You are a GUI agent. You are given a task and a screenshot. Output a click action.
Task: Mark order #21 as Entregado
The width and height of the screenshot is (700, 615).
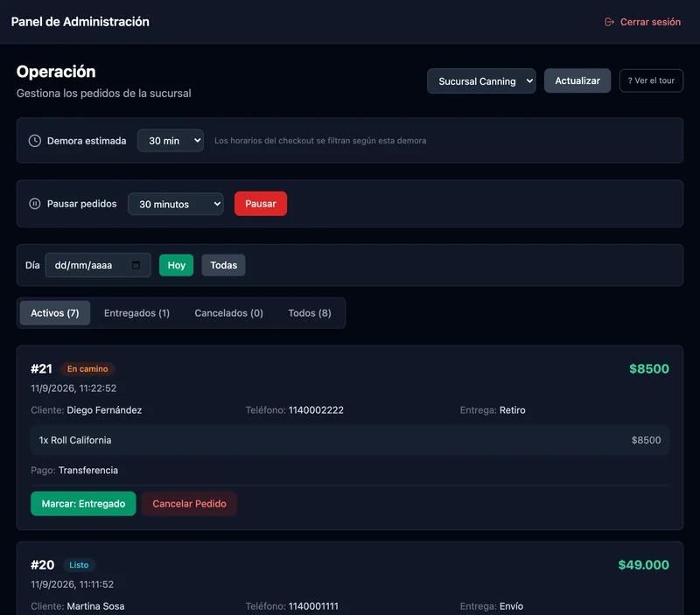(x=83, y=503)
